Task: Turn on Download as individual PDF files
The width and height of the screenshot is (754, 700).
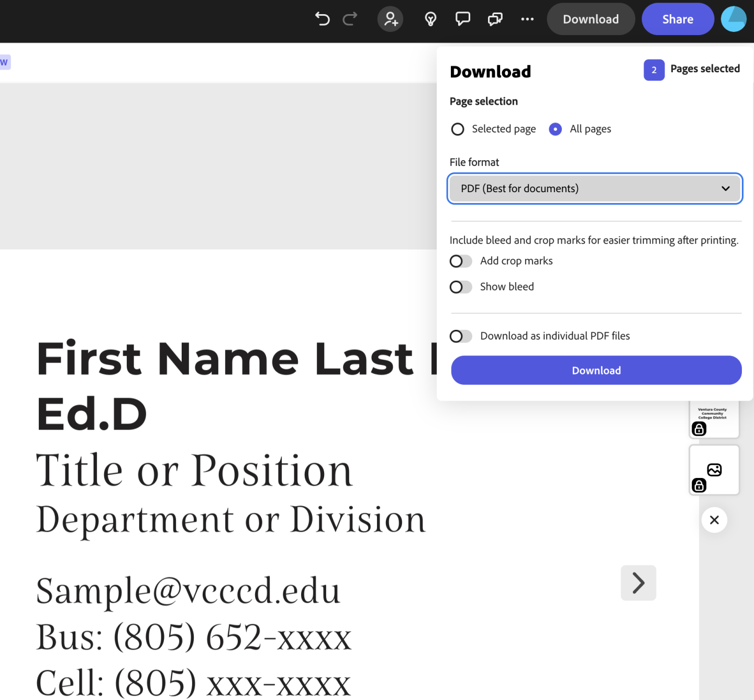Action: click(460, 336)
